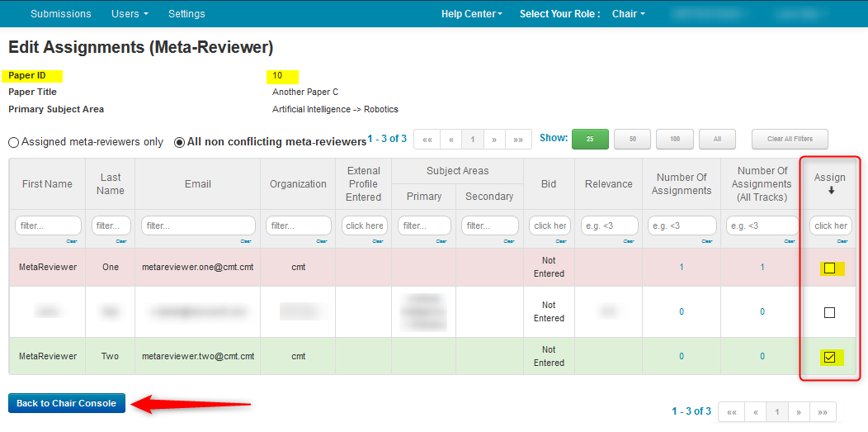This screenshot has width=868, height=432.
Task: Select page 1 in top pager
Action: tap(473, 140)
